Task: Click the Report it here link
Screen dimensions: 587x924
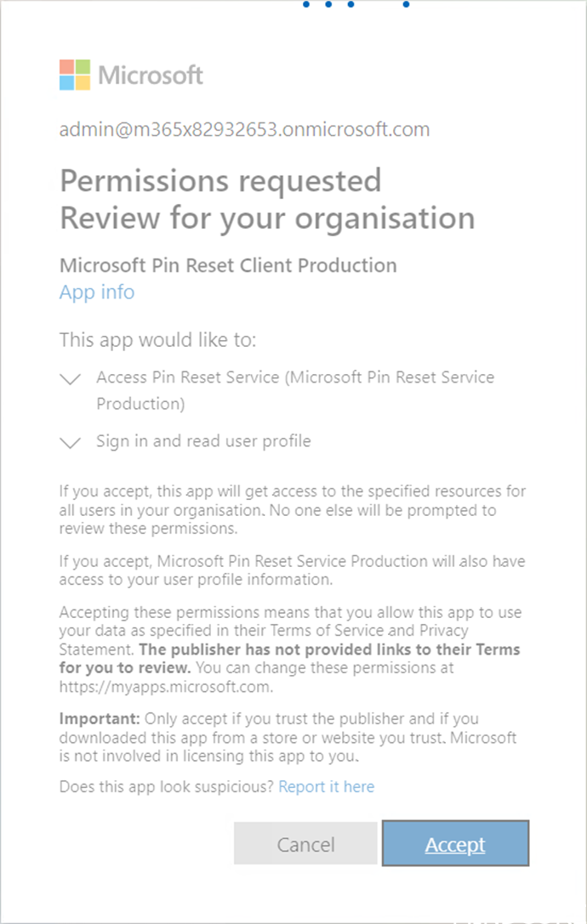Action: tap(327, 786)
